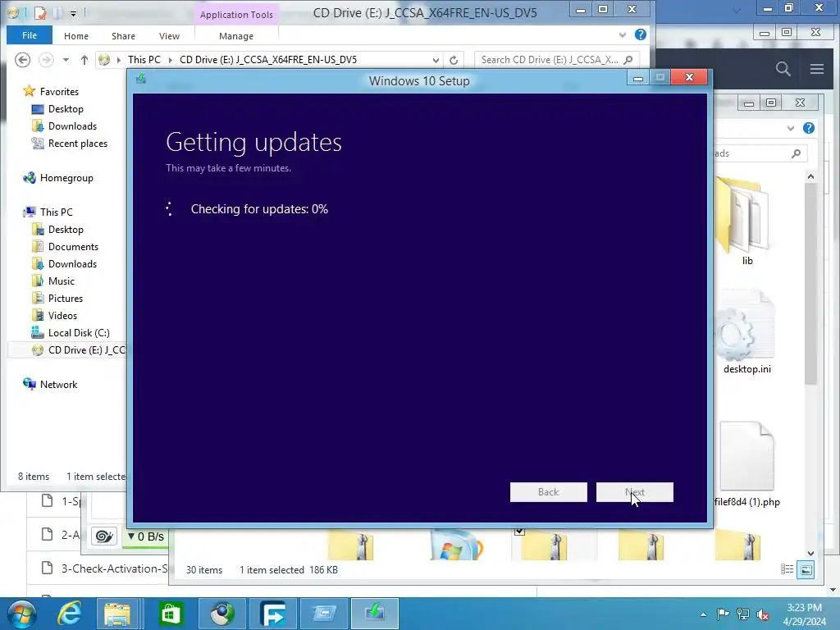The width and height of the screenshot is (840, 630).
Task: Click the Application Tools contextual tab header
Action: pyautogui.click(x=236, y=15)
